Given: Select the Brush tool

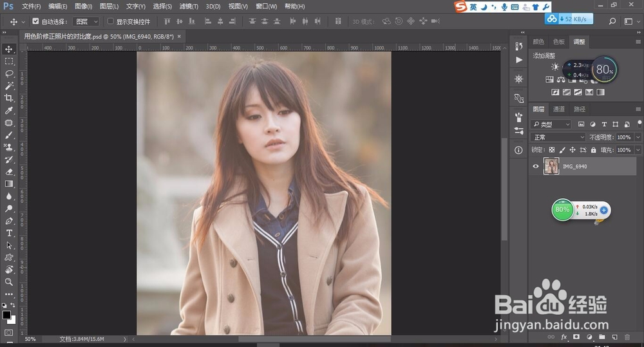Looking at the screenshot, I should pyautogui.click(x=8, y=135).
